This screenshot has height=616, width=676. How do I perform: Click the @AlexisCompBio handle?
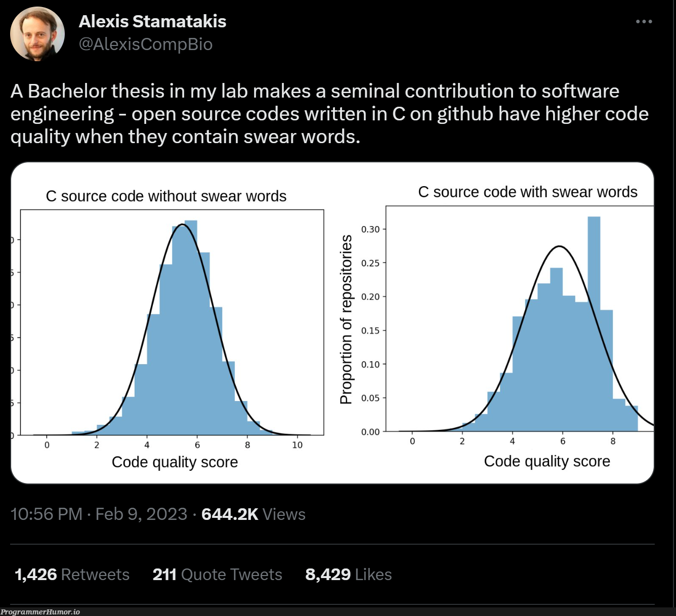point(146,45)
